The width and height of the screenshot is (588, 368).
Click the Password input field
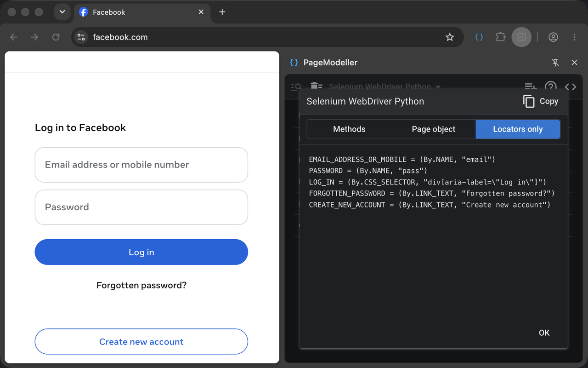click(x=141, y=207)
